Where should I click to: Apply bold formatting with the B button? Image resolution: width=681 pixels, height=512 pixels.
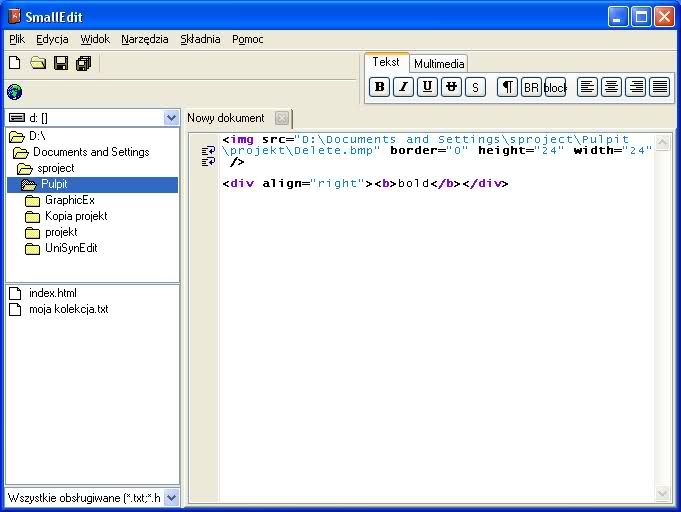point(379,87)
